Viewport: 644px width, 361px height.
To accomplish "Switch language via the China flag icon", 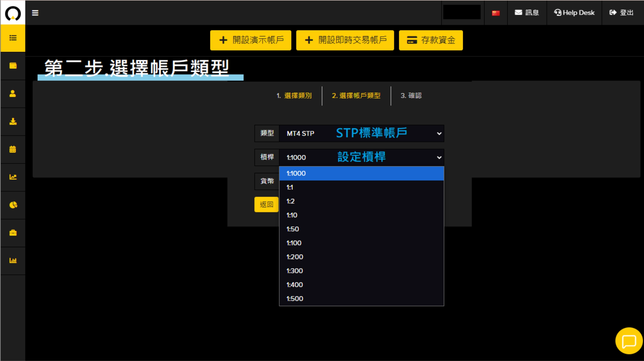I will pyautogui.click(x=496, y=13).
